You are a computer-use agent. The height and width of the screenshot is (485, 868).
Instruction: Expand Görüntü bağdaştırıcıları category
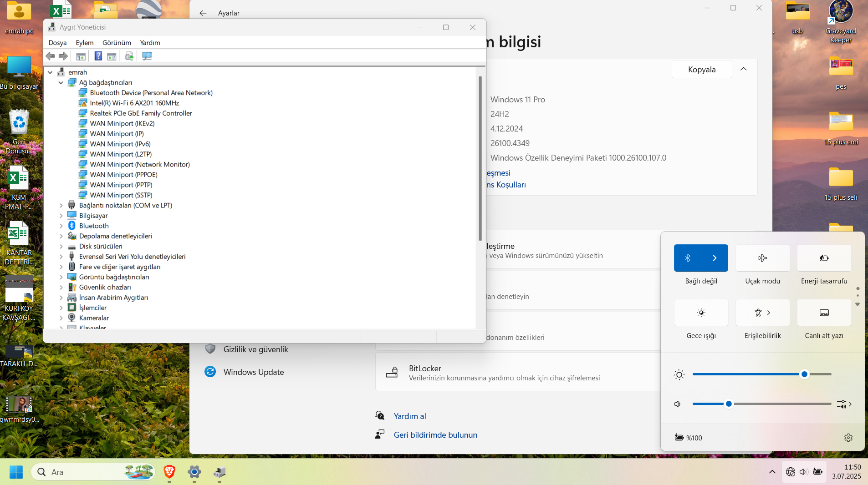pyautogui.click(x=61, y=277)
